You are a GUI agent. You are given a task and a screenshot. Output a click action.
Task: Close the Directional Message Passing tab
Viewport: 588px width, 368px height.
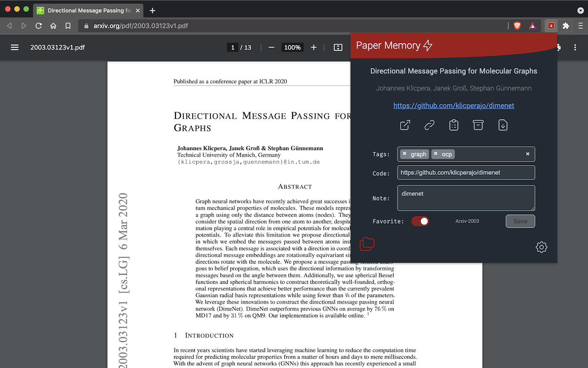pyautogui.click(x=138, y=11)
